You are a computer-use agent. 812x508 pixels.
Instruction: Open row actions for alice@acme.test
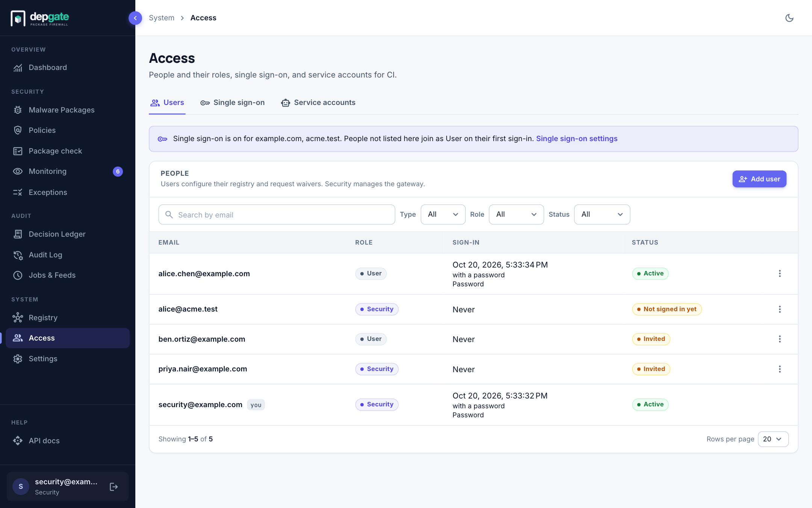[780, 309]
